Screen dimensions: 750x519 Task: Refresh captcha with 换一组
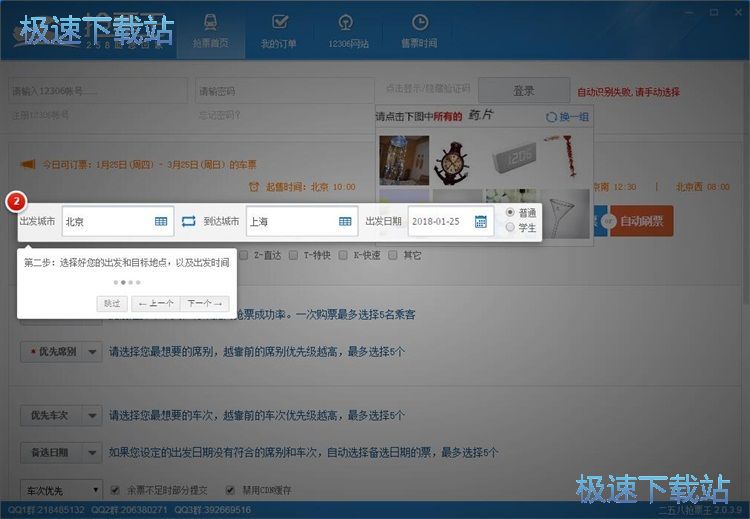click(567, 117)
